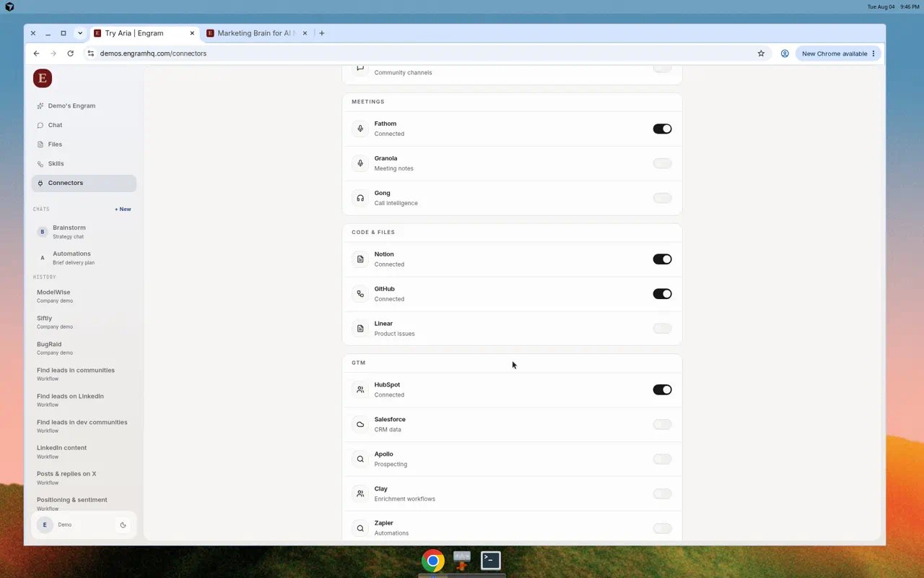Disable the HubSpot connector toggle

[662, 389]
